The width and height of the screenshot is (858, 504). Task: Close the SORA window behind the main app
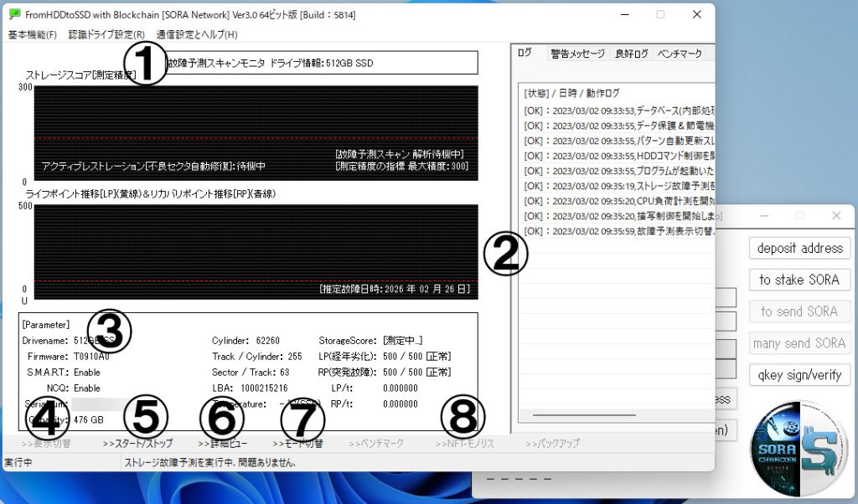836,216
